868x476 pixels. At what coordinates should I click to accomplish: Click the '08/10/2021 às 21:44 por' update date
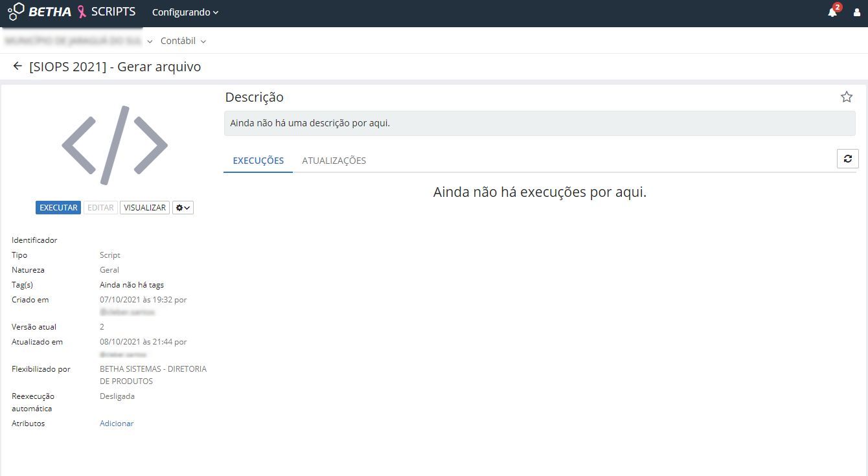pos(143,342)
